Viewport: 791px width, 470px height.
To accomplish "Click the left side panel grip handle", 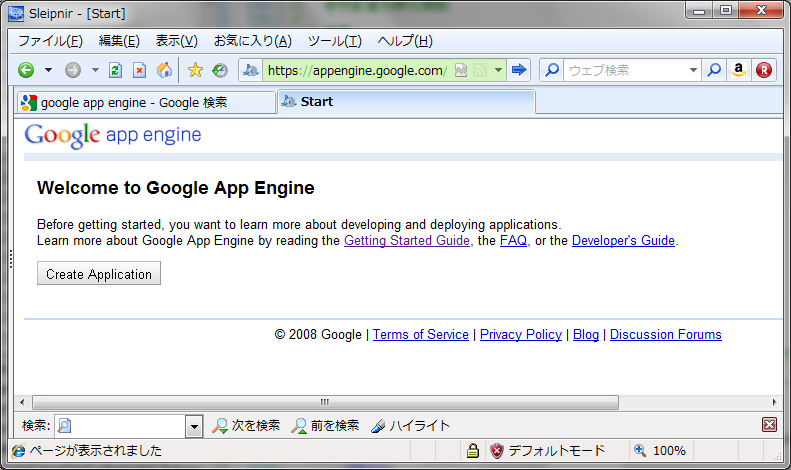I will coord(11,259).
